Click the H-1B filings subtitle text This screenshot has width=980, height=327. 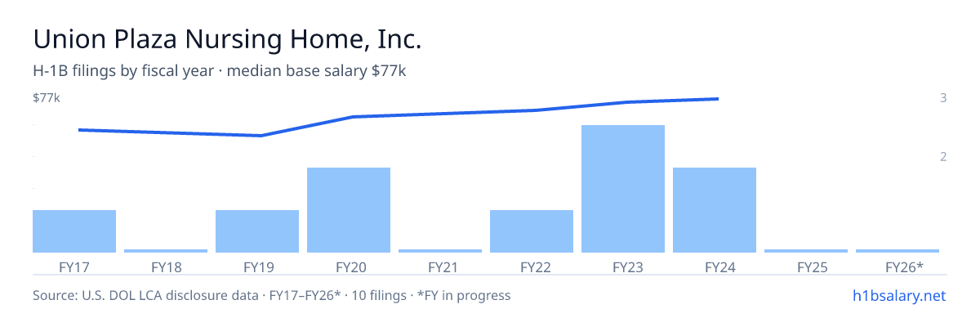[220, 71]
